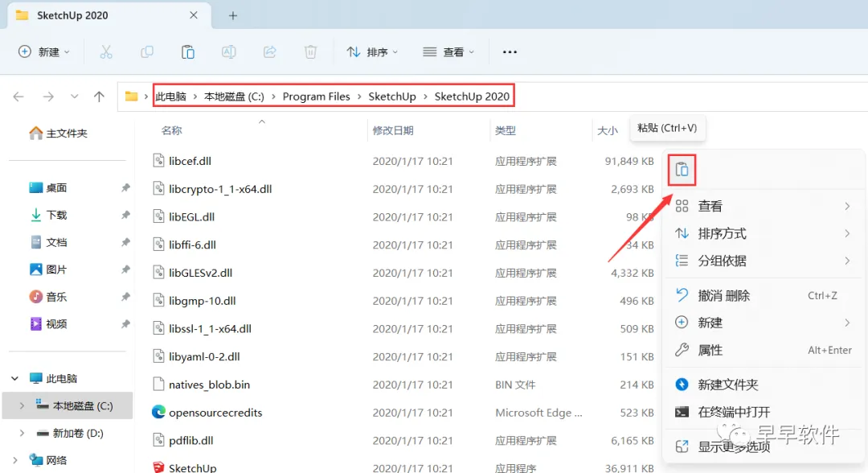The width and height of the screenshot is (868, 473).
Task: Open 排序方式 submenu in context menu
Action: point(763,234)
